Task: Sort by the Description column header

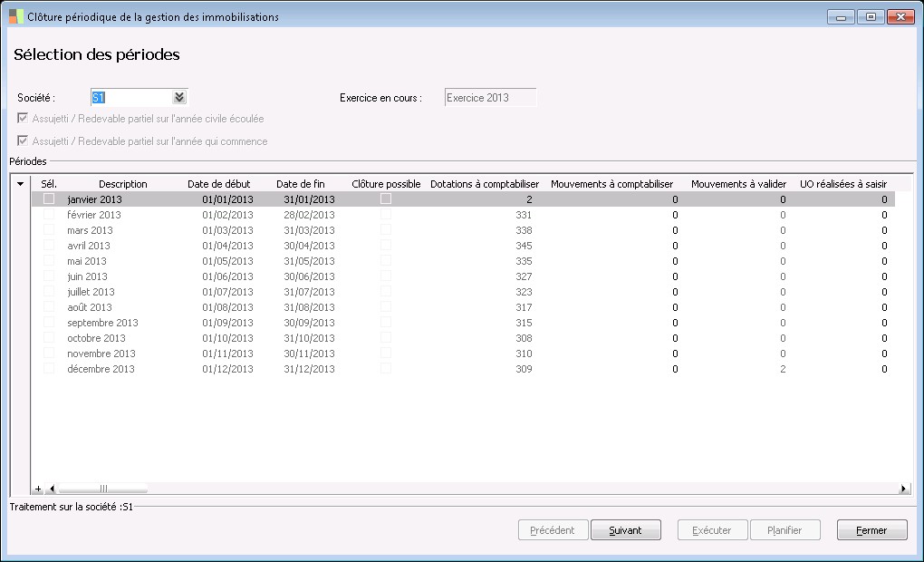Action: pyautogui.click(x=122, y=184)
